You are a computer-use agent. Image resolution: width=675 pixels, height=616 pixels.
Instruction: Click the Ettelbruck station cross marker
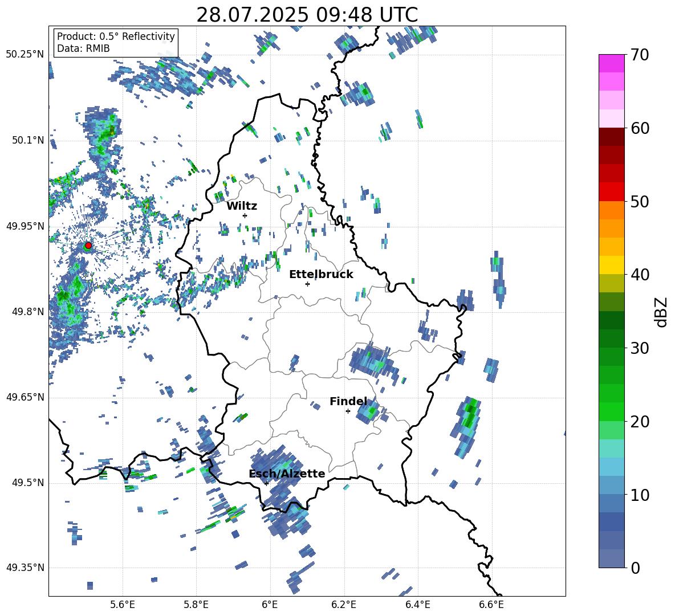pyautogui.click(x=307, y=284)
